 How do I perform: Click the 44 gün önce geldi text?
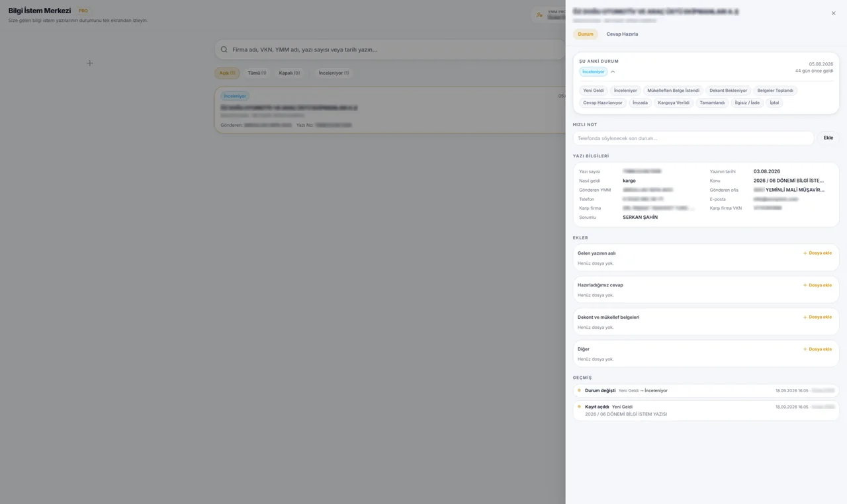tap(814, 71)
